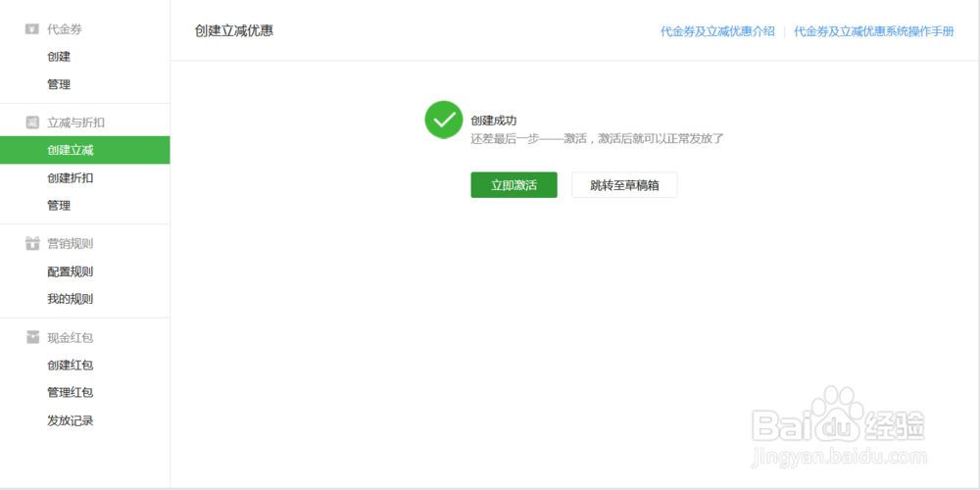Viewport: 980px width, 490px height.
Task: Click the 还差最后一步 activation hint text
Action: 597,139
